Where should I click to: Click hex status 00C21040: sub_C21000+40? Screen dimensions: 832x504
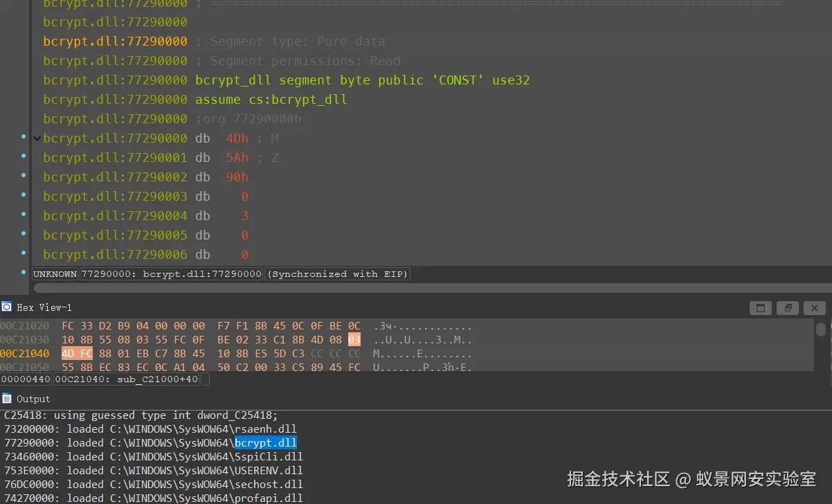(x=127, y=379)
